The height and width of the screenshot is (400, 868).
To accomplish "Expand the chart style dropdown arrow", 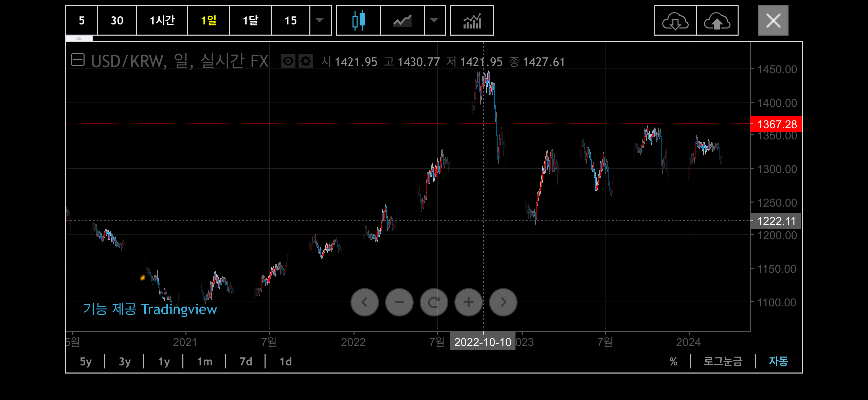I will coord(434,20).
